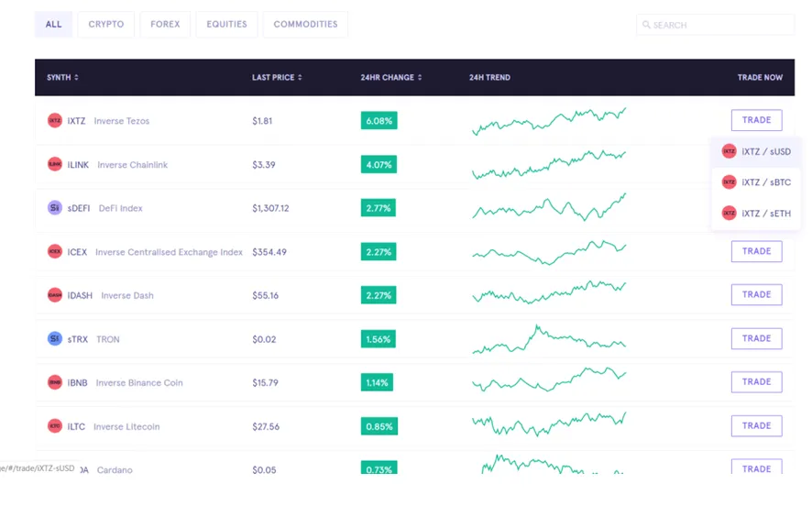Click the sDEFI coin icon

coord(54,208)
